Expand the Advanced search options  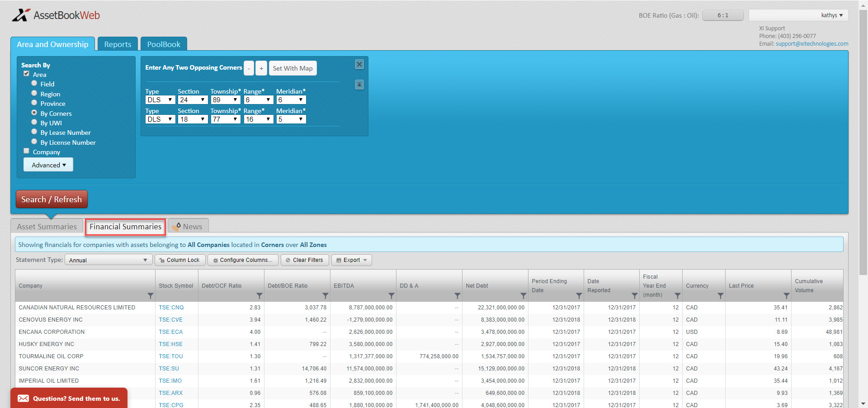tap(48, 165)
